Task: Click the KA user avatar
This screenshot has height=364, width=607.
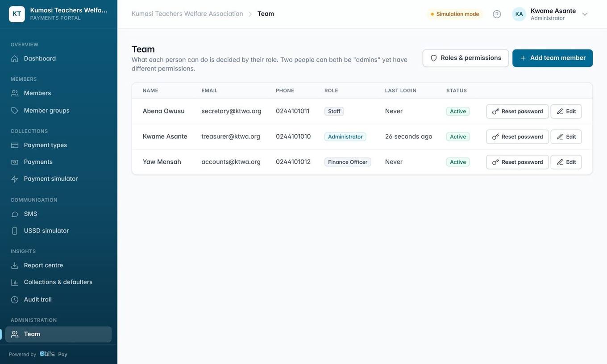Action: [519, 14]
